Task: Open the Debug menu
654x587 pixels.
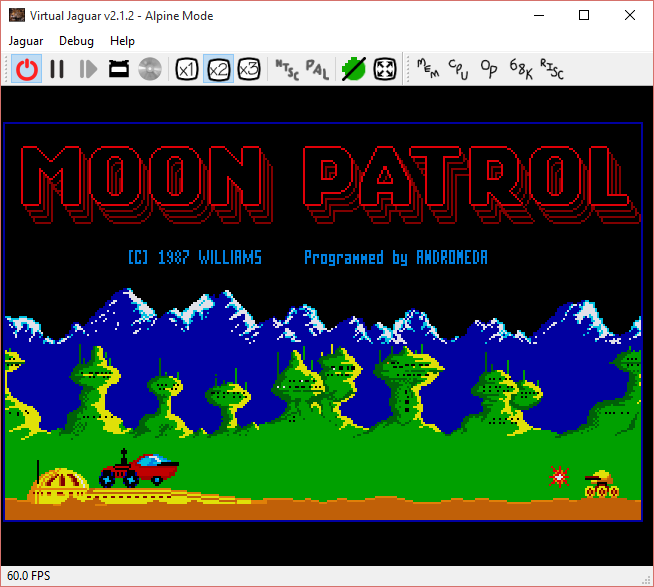Action: 76,41
